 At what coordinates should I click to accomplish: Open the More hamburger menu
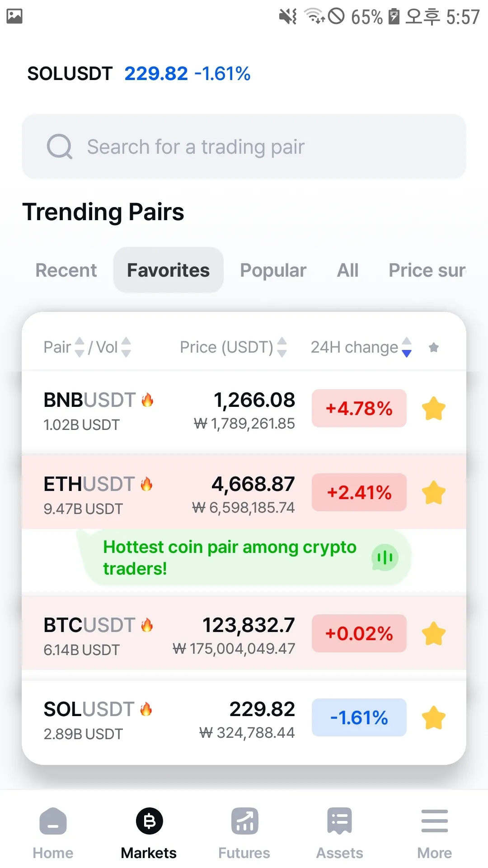click(x=434, y=821)
